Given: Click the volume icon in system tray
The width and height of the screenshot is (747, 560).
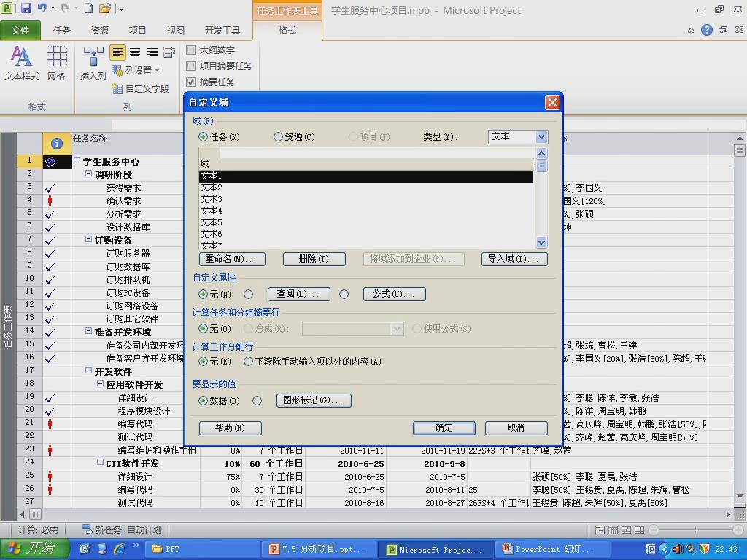Looking at the screenshot, I should point(678,549).
